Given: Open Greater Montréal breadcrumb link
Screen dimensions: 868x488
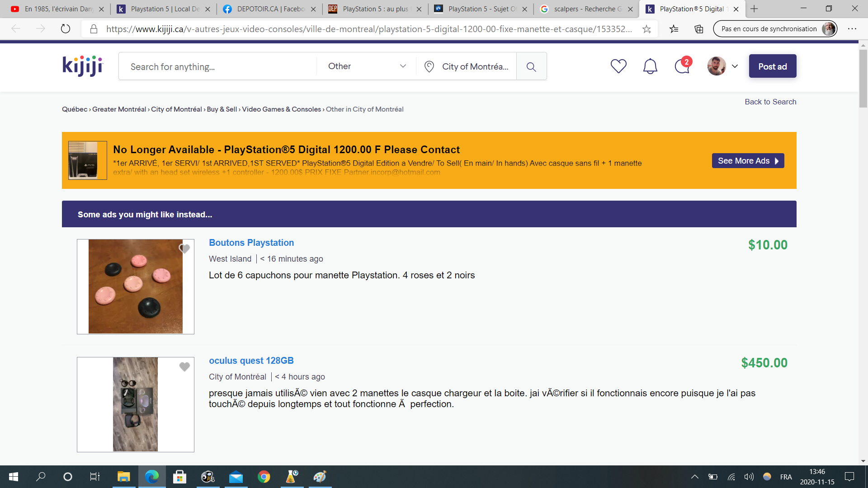Looking at the screenshot, I should coord(119,109).
